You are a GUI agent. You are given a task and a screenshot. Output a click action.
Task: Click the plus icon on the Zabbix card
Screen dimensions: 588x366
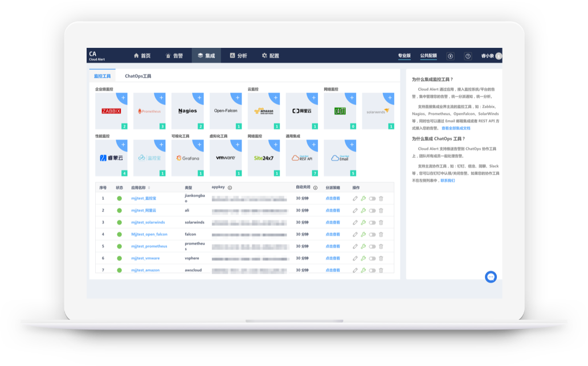tap(123, 97)
